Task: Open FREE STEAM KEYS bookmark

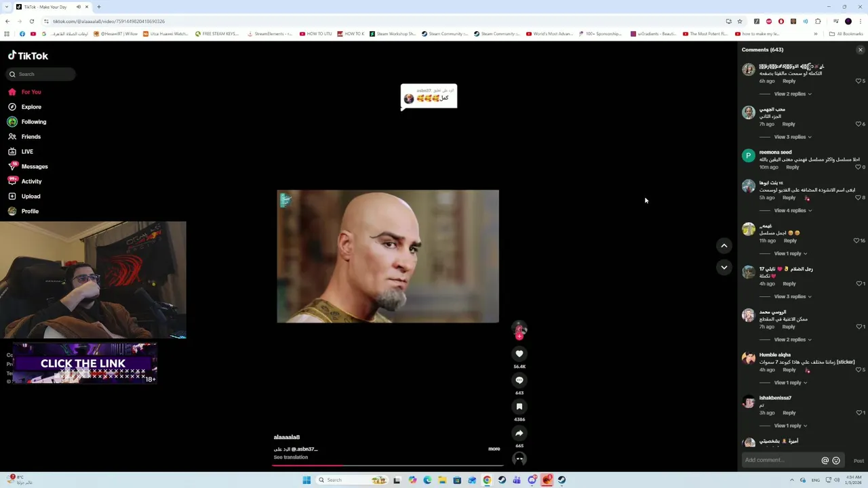Action: [216, 33]
